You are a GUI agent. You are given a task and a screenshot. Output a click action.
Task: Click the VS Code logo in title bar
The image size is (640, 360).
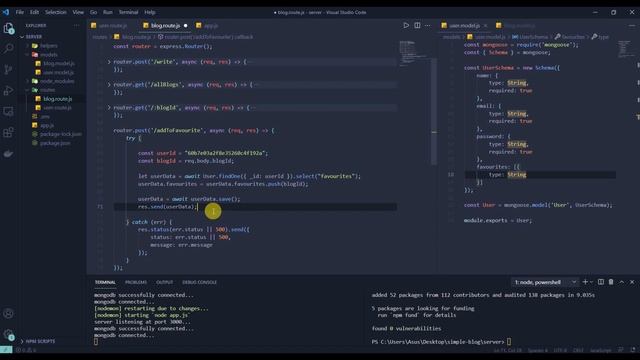pyautogui.click(x=6, y=12)
